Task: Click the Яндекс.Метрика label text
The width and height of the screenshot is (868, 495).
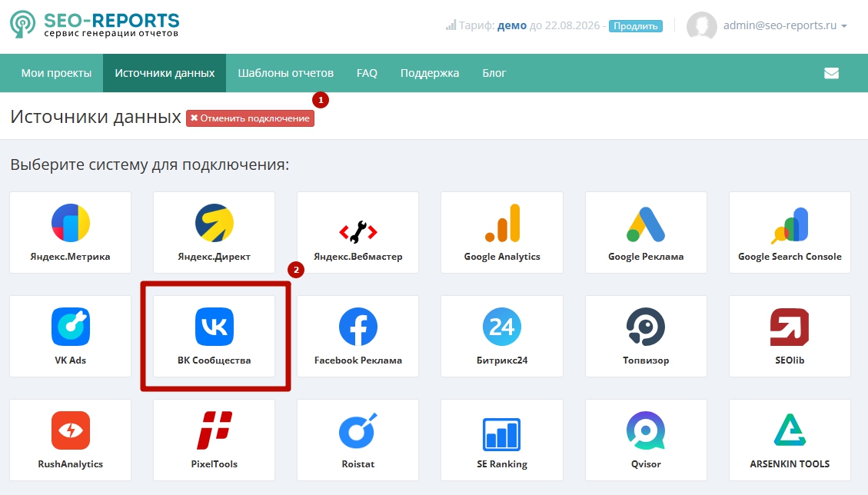Action: coord(70,257)
